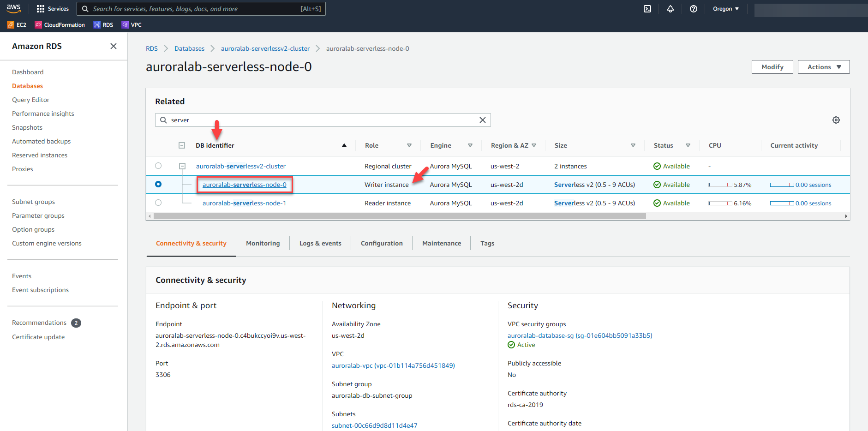Expand the Actions dropdown
Screen dimensions: 868x431
(x=823, y=67)
